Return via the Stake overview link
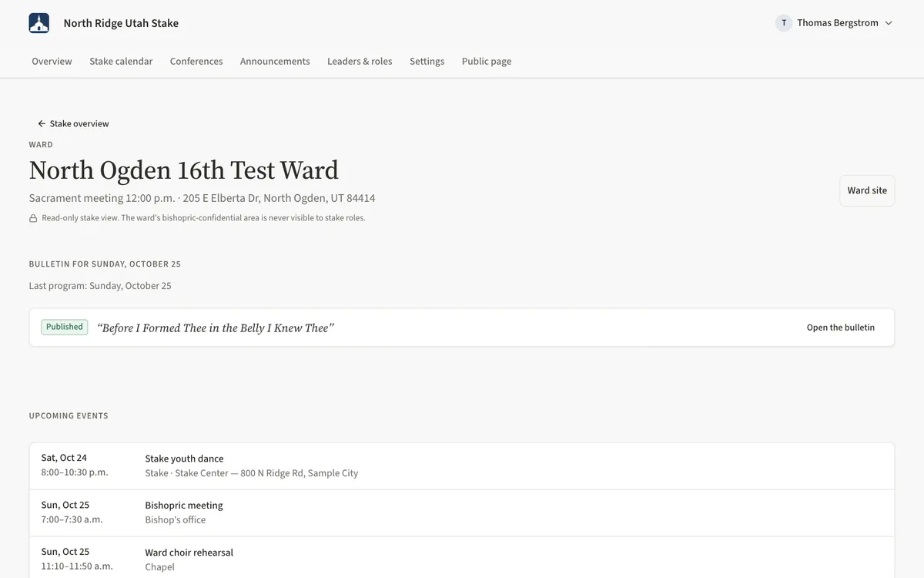Screen dimensions: 924x578 click(x=73, y=123)
